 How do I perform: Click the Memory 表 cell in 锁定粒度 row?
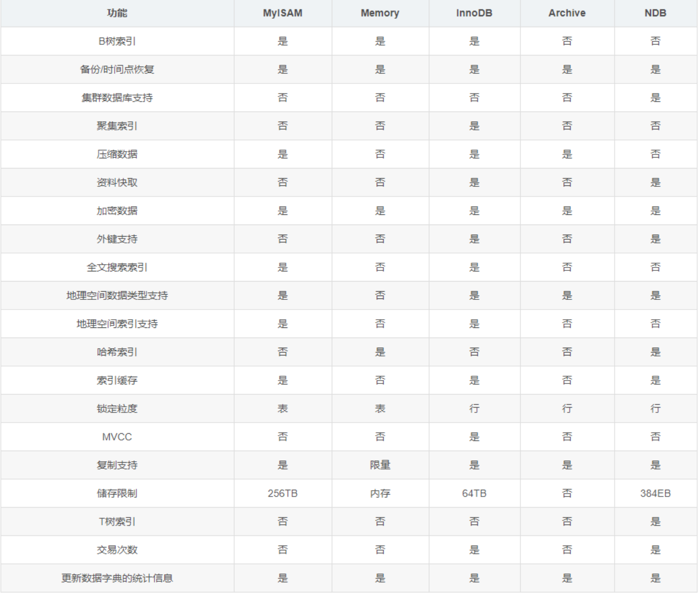coord(380,409)
